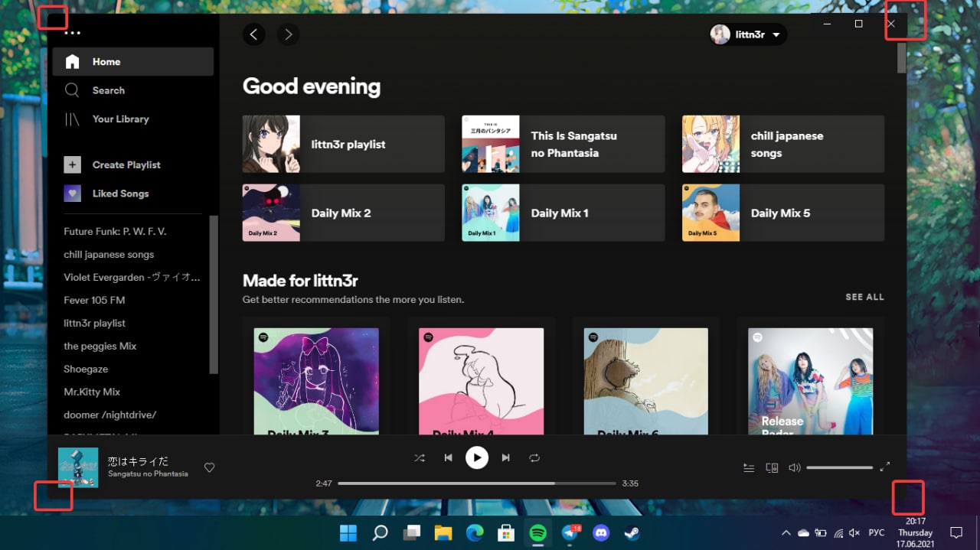Open Daily Mix 3 purple cover
Viewport: 980px width, 550px height.
(x=316, y=381)
